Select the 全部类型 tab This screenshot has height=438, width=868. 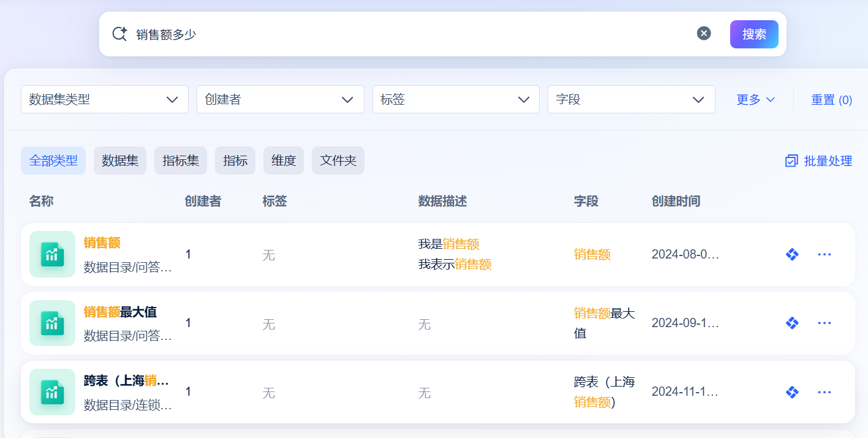tap(53, 160)
